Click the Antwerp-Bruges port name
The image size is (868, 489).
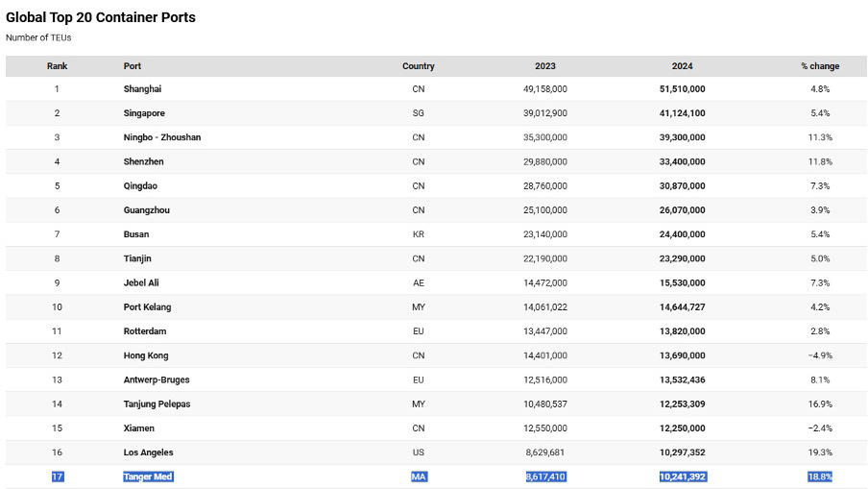pyautogui.click(x=157, y=379)
